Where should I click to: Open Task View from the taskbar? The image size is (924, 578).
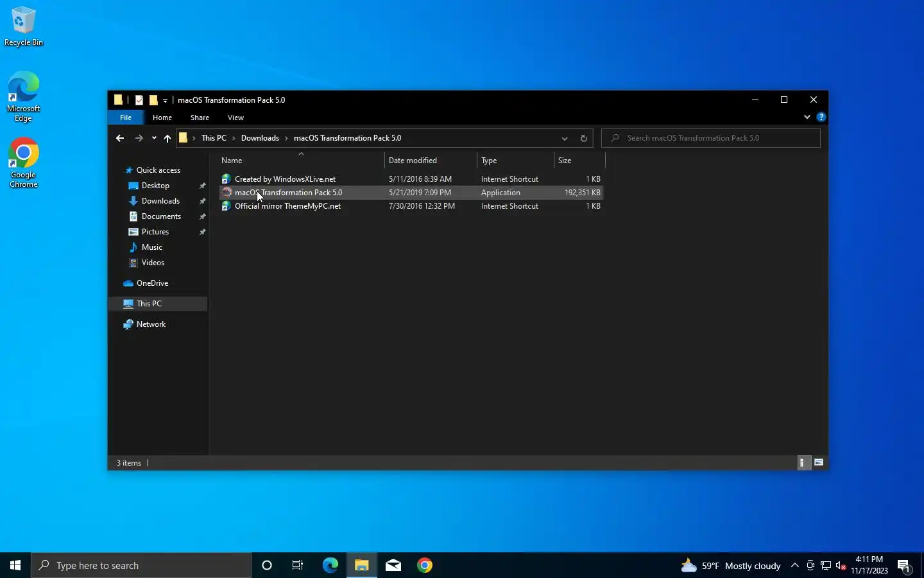point(298,565)
